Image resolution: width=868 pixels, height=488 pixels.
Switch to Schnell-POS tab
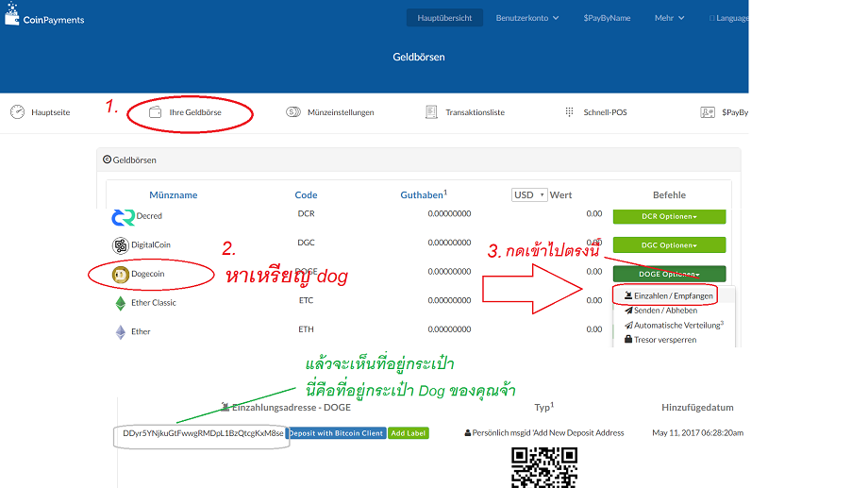[596, 112]
